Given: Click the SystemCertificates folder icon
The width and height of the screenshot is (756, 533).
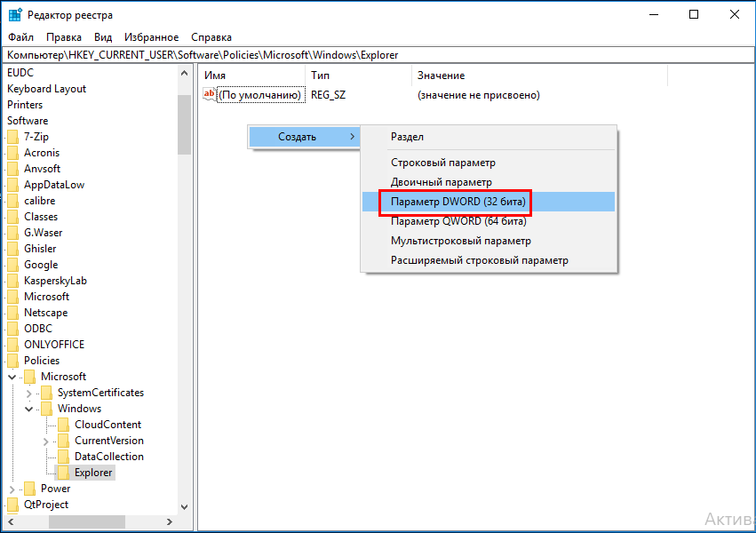Looking at the screenshot, I should click(x=47, y=393).
